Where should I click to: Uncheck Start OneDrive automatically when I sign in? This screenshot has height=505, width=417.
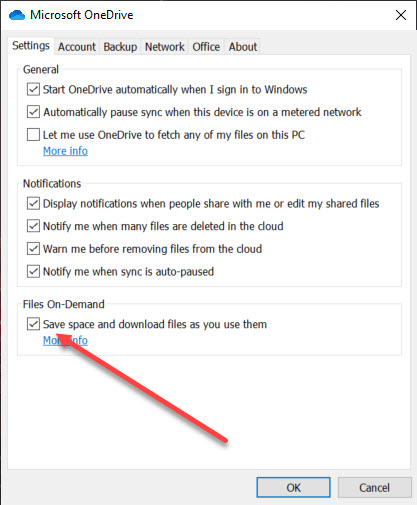click(33, 89)
